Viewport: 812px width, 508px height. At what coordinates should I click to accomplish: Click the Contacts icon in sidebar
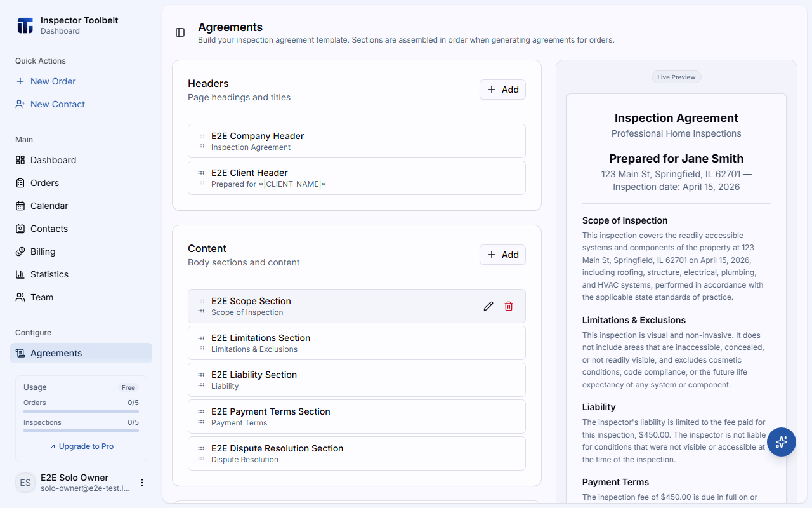20,229
